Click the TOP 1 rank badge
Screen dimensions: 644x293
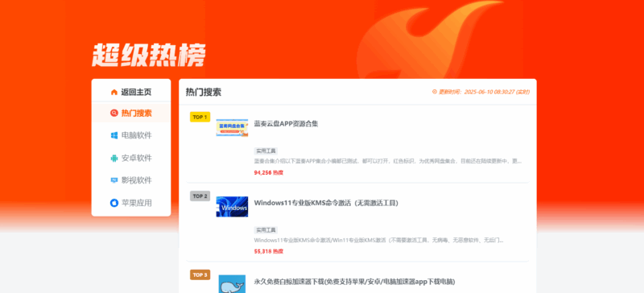(x=200, y=117)
